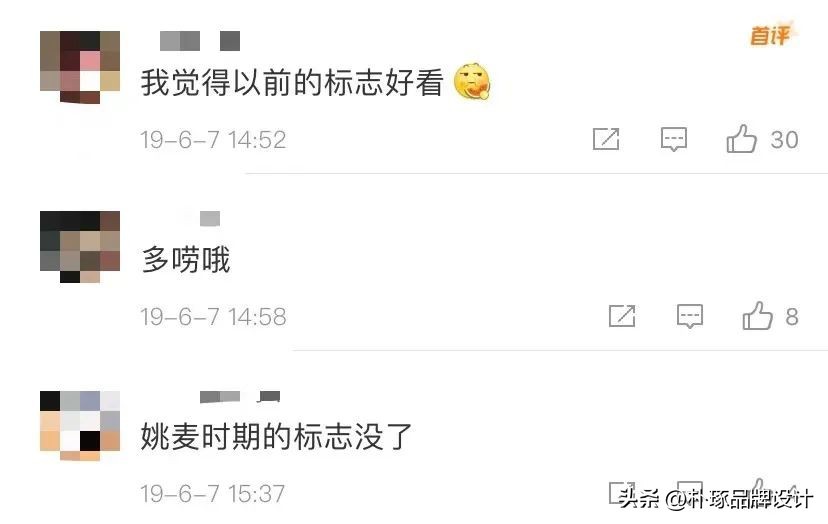Like the 多唠哦 comment with 8 likes
The width and height of the screenshot is (828, 524).
(758, 315)
